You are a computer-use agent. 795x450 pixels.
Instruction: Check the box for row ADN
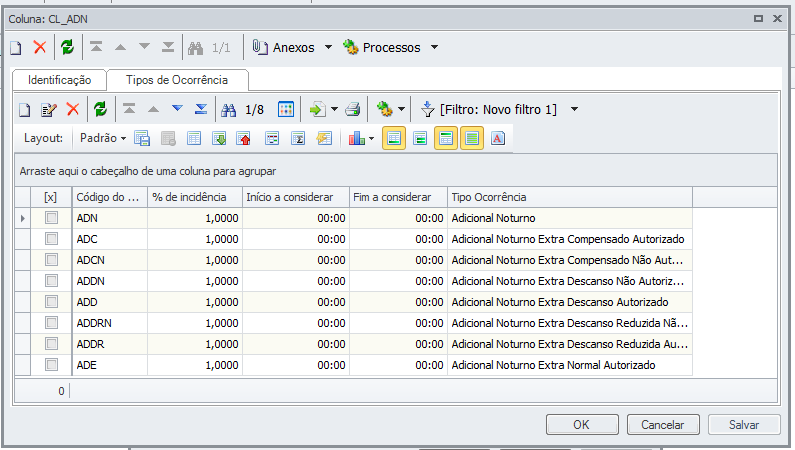[x=51, y=218]
